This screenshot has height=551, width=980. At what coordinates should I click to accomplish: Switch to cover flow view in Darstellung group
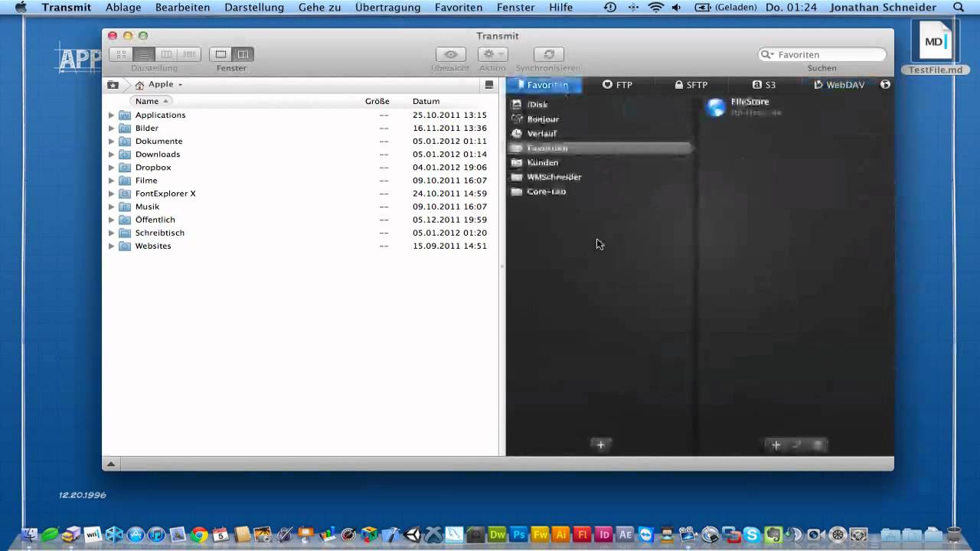(190, 54)
